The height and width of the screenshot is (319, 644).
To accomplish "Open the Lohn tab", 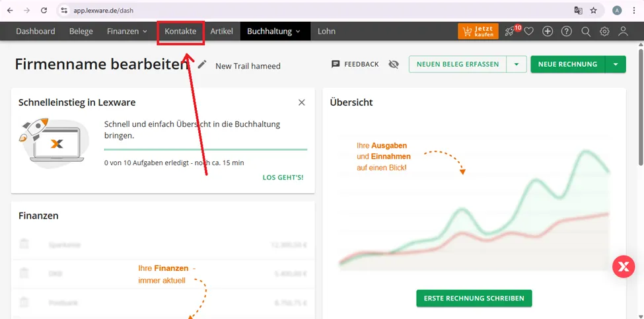I will point(326,31).
